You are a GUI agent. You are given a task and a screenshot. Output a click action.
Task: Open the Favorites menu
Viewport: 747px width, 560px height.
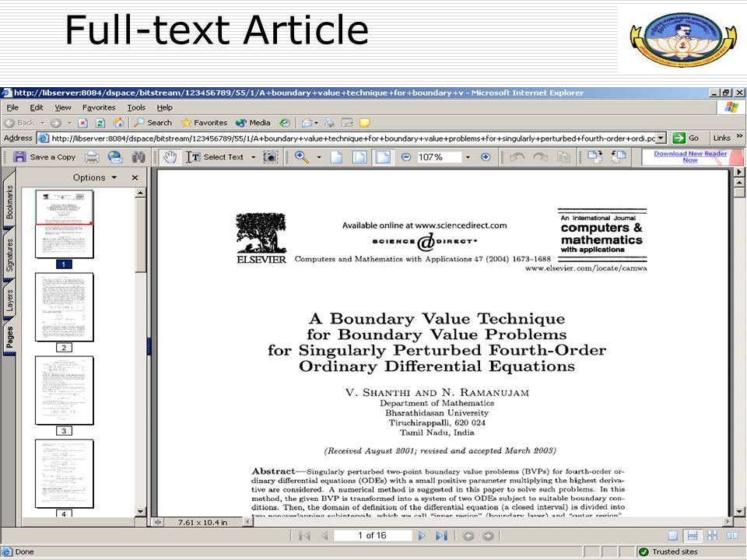tap(99, 107)
